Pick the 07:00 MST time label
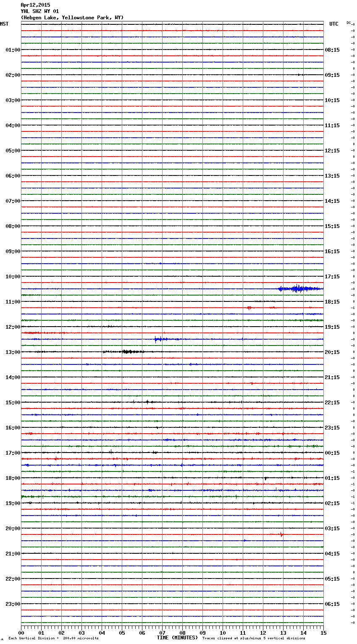Screen dimensions: 357x644 [13, 201]
